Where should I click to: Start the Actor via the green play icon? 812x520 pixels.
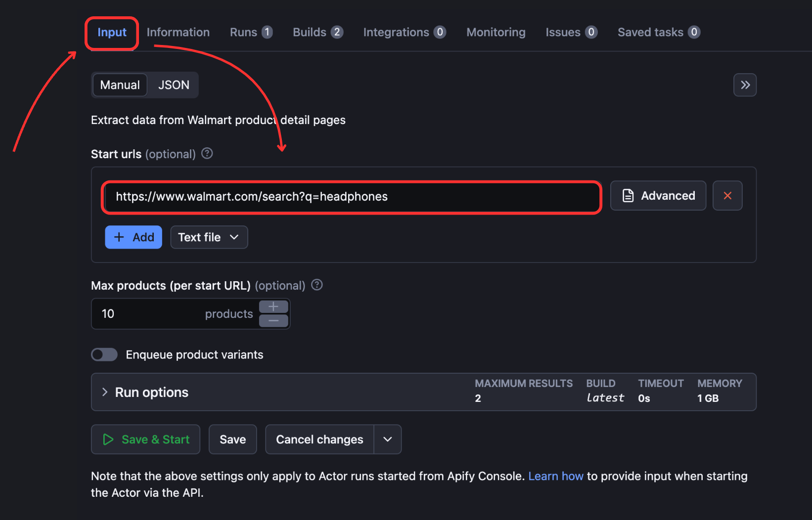(x=108, y=439)
